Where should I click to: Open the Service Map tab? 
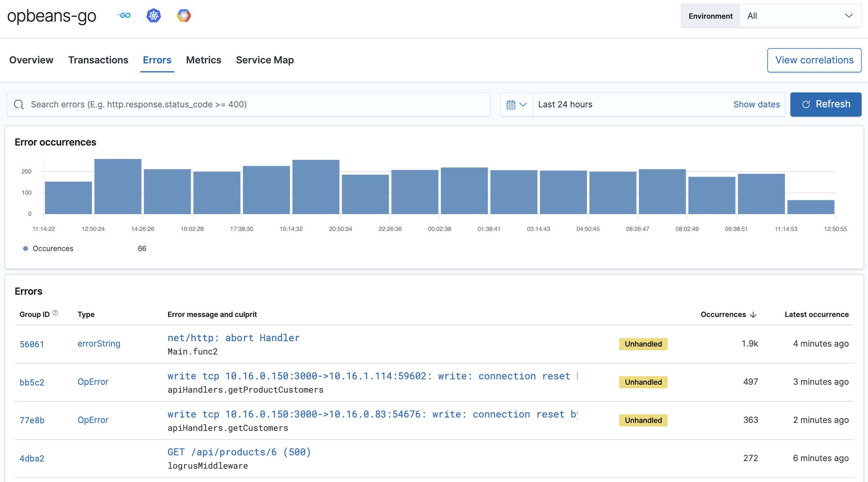coord(265,60)
